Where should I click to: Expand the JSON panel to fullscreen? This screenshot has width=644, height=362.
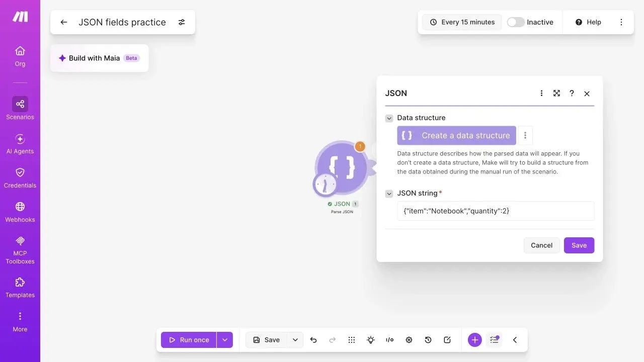point(556,94)
